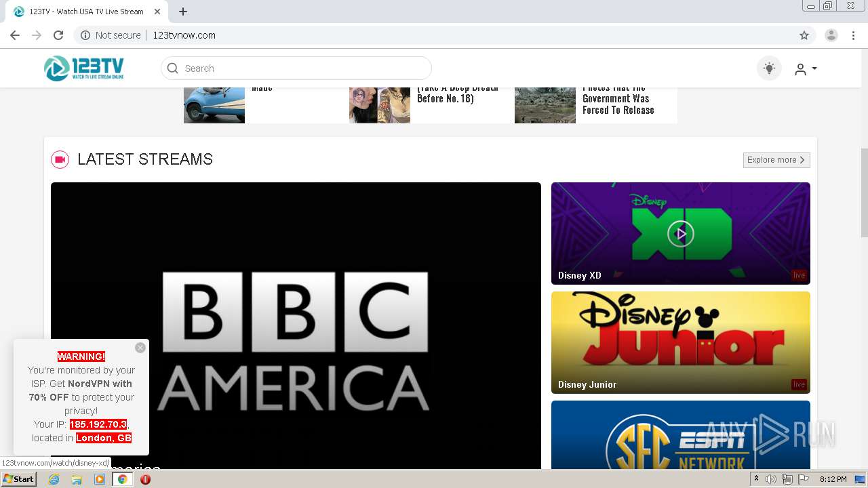Show hidden system tray icons
This screenshot has height=488, width=868.
(x=756, y=479)
